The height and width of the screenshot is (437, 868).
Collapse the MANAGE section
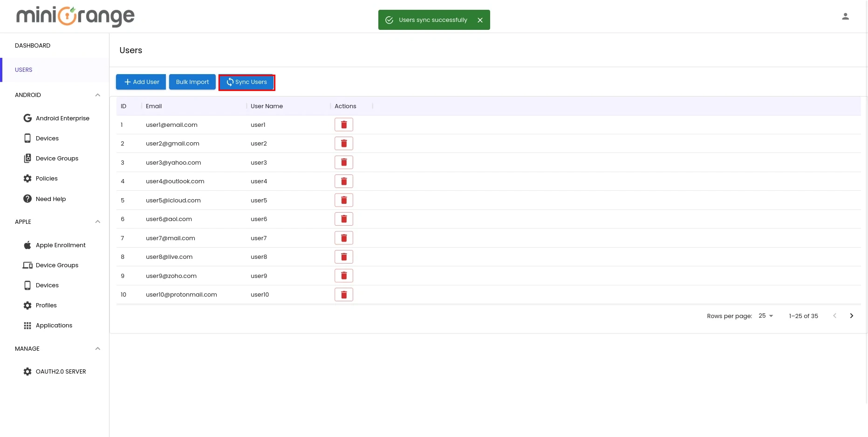click(x=98, y=348)
